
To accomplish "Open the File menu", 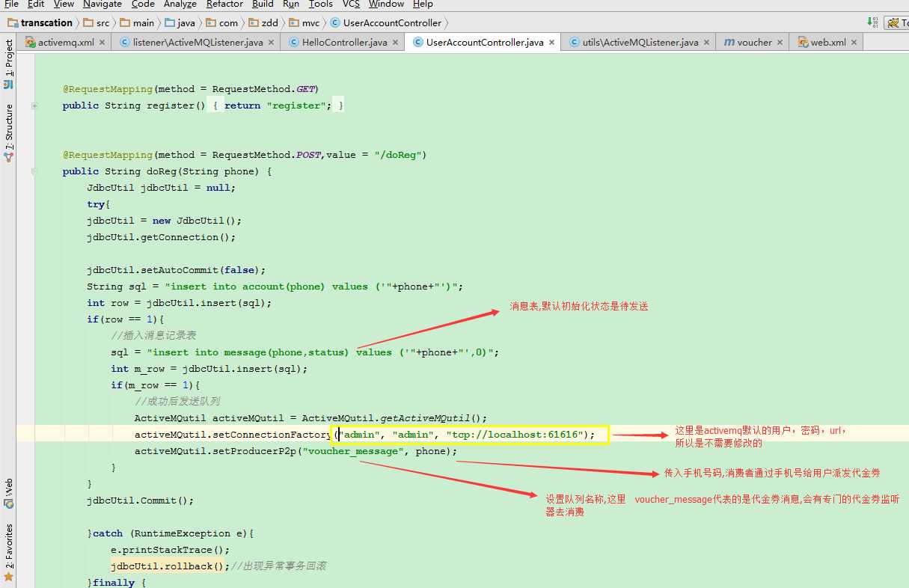I will click(x=11, y=4).
